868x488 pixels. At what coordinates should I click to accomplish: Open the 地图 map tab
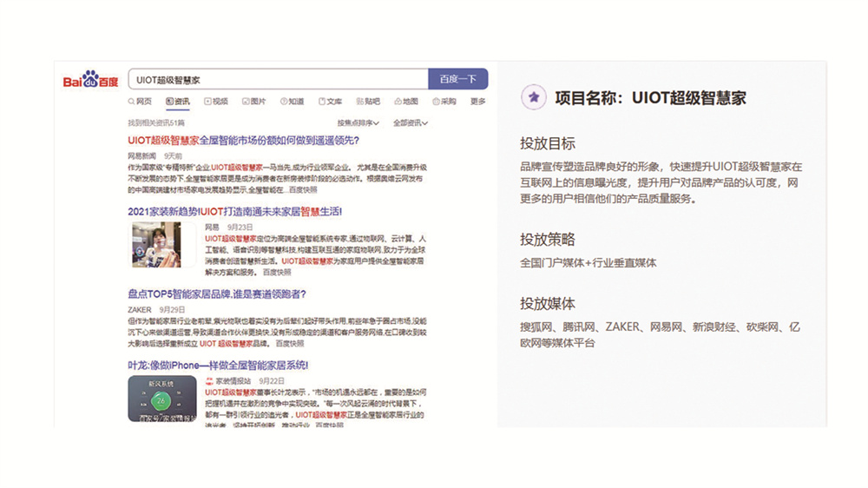point(405,102)
